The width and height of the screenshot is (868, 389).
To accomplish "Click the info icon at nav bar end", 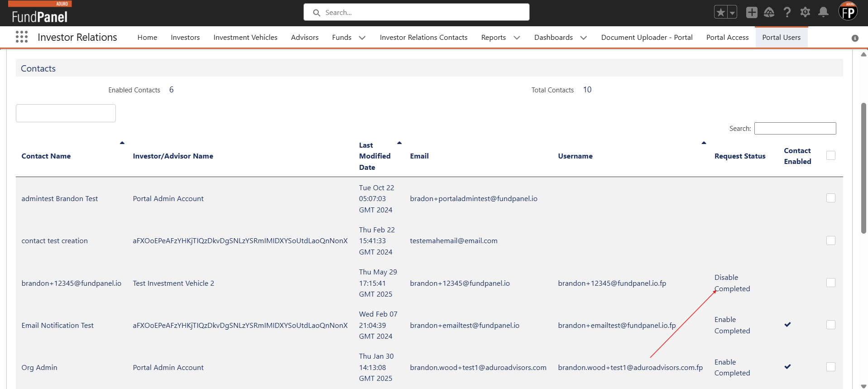I will [x=855, y=38].
